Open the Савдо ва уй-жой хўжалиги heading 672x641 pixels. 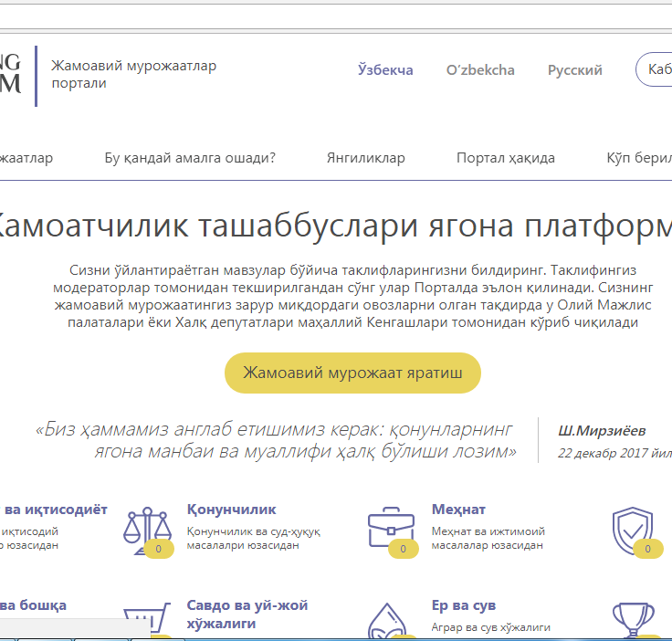[x=247, y=614]
